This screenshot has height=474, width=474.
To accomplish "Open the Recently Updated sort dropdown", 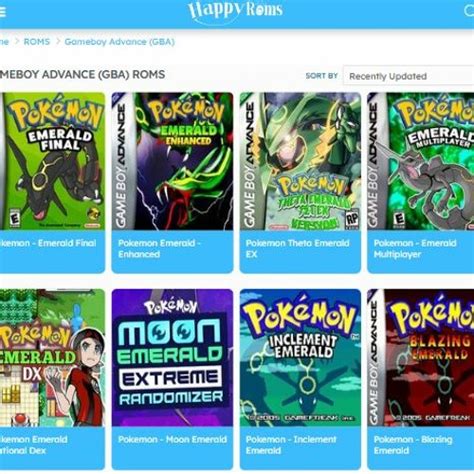I will [x=409, y=76].
